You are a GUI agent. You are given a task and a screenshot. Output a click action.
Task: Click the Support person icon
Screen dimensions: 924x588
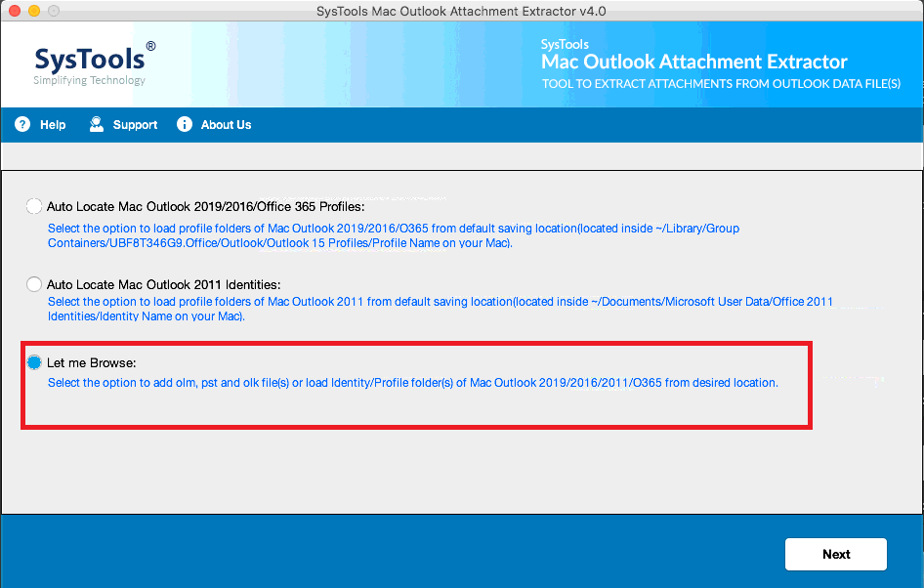[96, 124]
